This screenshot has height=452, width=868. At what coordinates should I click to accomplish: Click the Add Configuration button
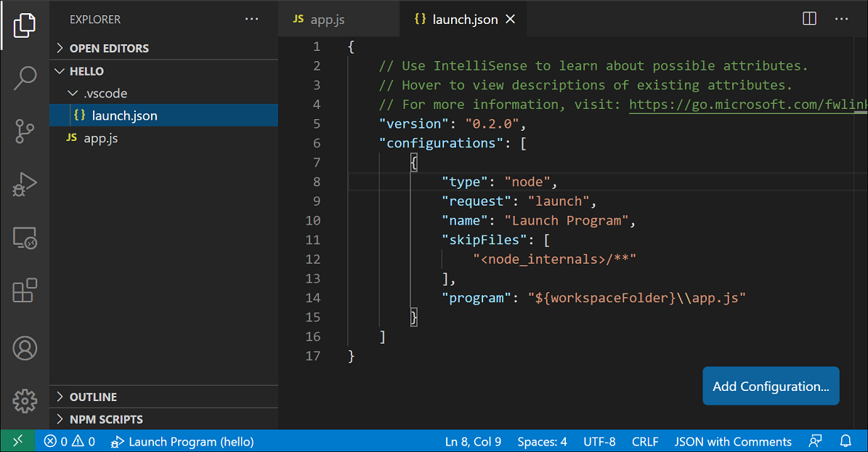[x=771, y=386]
